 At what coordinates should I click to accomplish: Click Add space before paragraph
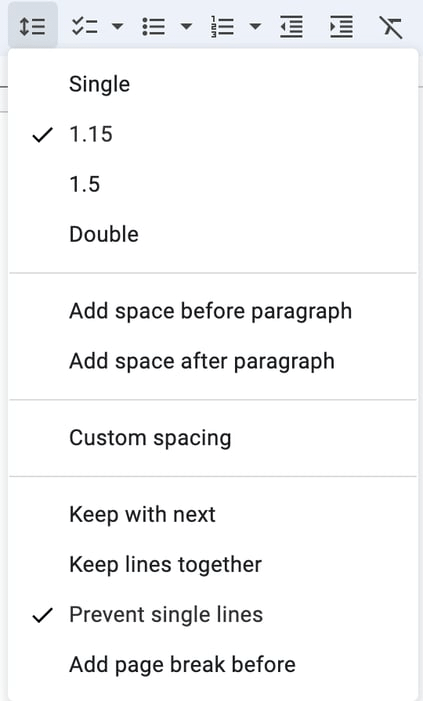[213, 311]
